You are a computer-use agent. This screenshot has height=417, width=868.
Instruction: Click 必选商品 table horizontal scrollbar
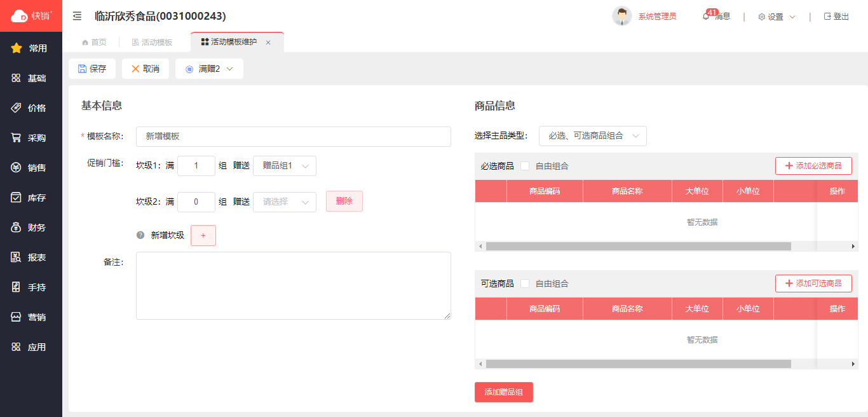(639, 247)
